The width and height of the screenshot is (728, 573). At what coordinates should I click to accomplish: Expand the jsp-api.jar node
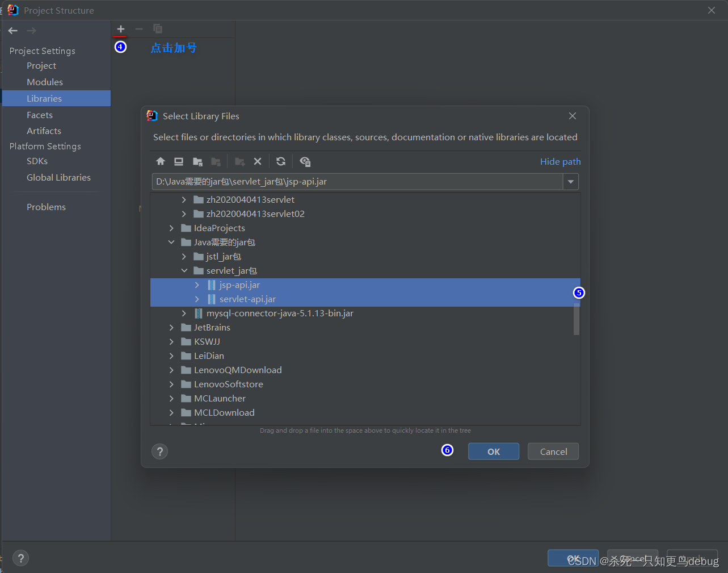197,285
